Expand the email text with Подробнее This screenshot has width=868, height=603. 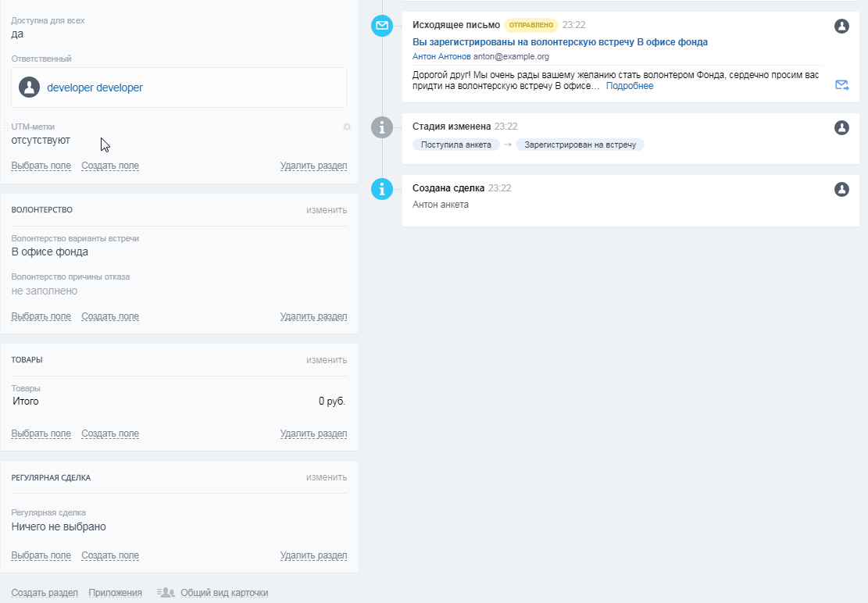629,86
